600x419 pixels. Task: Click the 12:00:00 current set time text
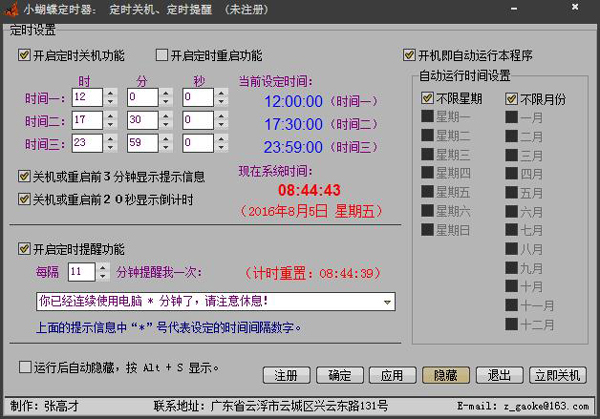pyautogui.click(x=293, y=101)
